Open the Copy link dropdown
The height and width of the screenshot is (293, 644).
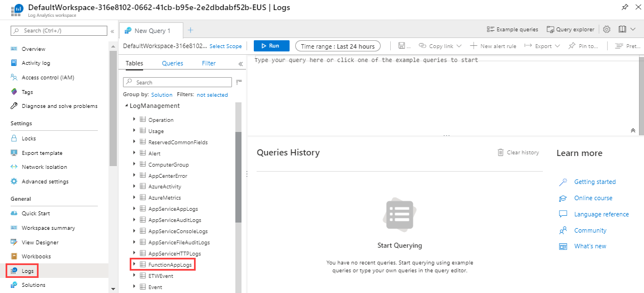(x=441, y=46)
